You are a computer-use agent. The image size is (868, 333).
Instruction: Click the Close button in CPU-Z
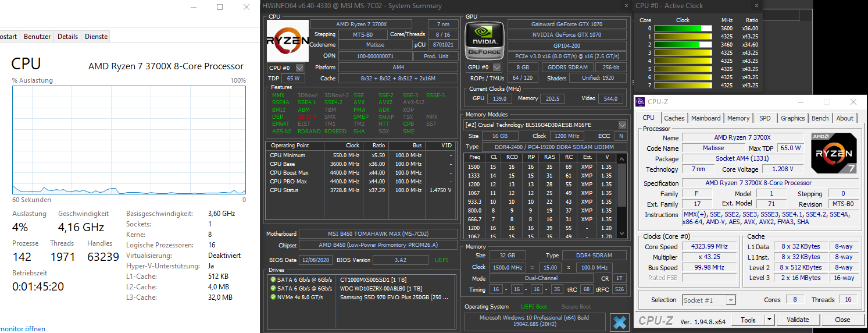(842, 320)
